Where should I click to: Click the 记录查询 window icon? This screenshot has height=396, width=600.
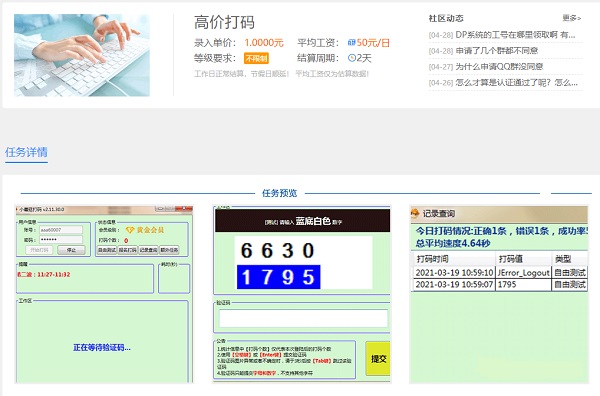(x=415, y=213)
